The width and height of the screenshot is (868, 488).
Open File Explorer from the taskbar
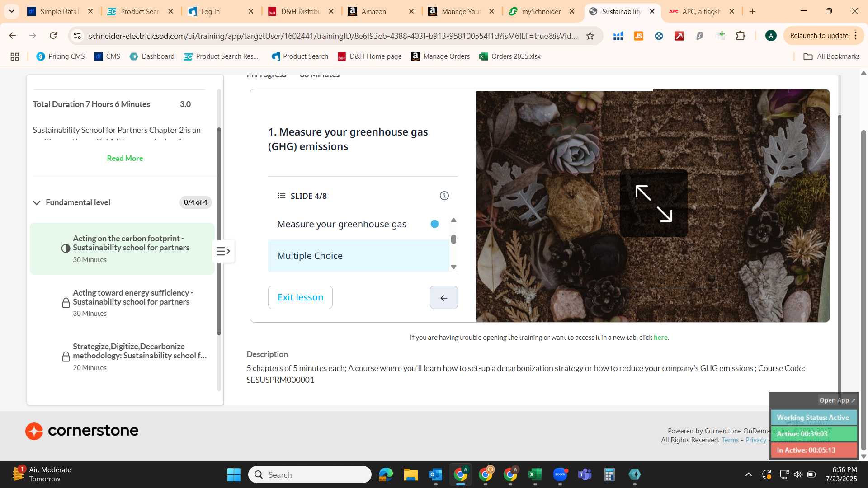[x=410, y=474]
